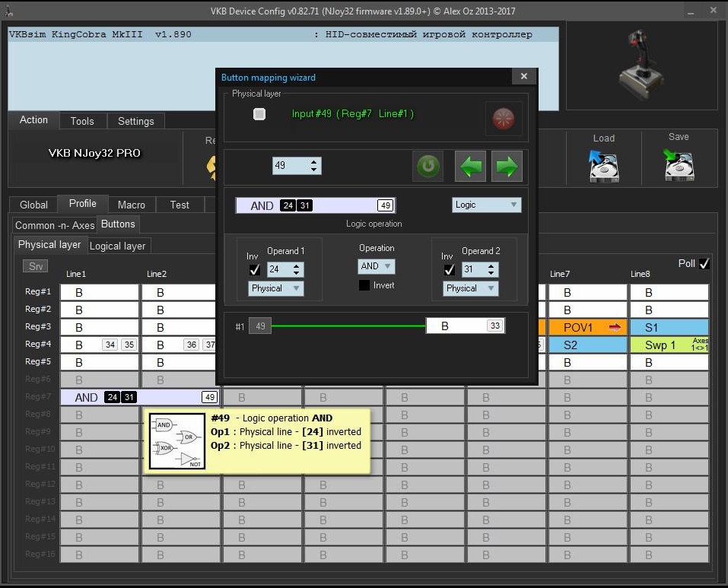Select Reg#5 Line8 button cell
The height and width of the screenshot is (588, 728).
pyautogui.click(x=669, y=362)
